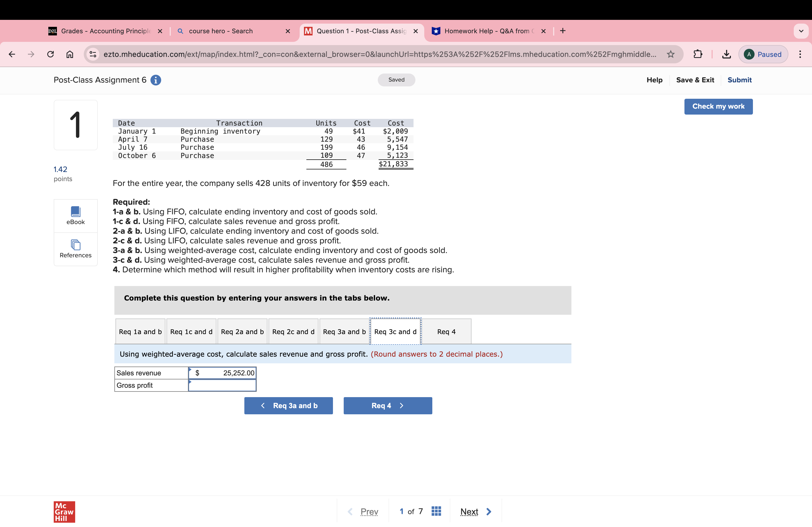This screenshot has width=812, height=527.
Task: Click the assignment info icon
Action: pyautogui.click(x=155, y=80)
